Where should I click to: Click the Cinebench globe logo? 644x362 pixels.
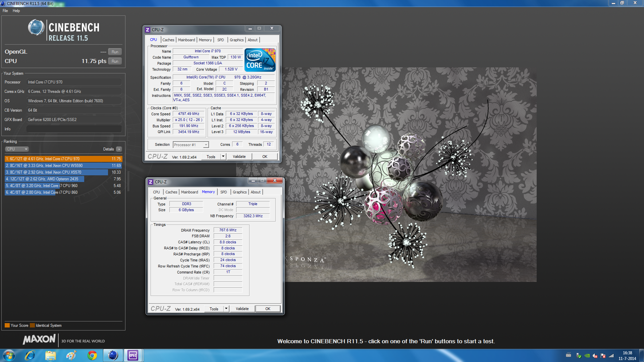[36, 27]
